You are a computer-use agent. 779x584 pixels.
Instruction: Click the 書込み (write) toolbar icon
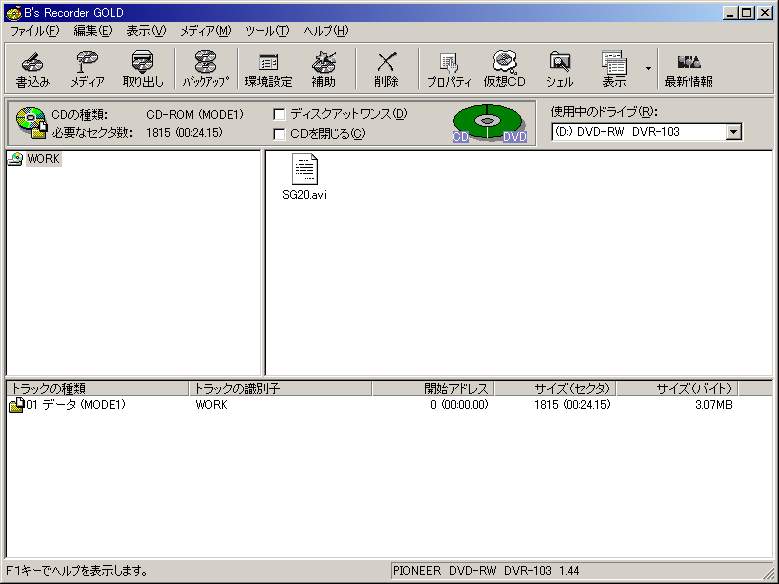pyautogui.click(x=32, y=69)
